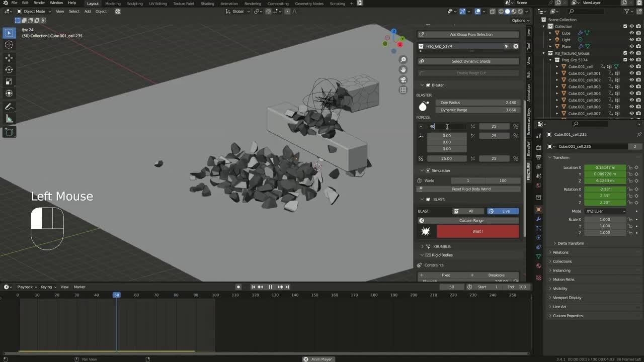Select the Rotate tool in the toolbar
The image size is (644, 362).
(x=9, y=70)
